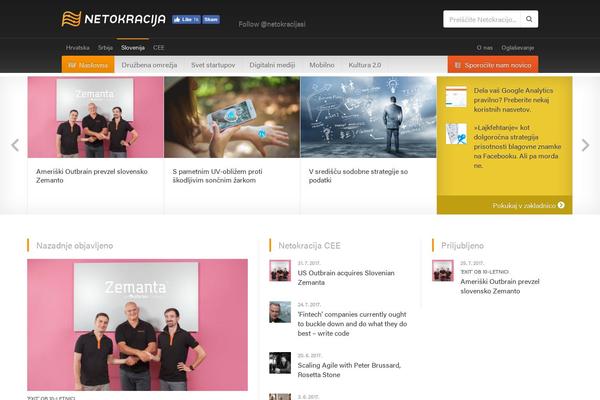Switch to the CEE edition
The height and width of the screenshot is (400, 600).
point(158,47)
